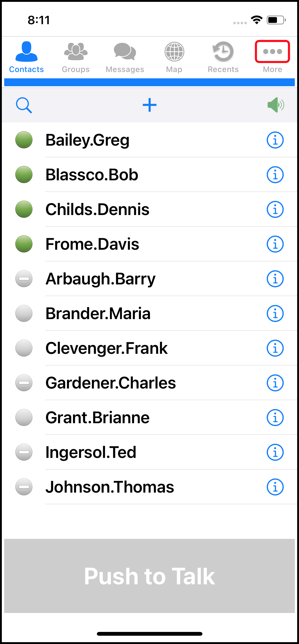
Task: Click do-not-disturb status icon for Gardener.Charles
Action: click(24, 383)
